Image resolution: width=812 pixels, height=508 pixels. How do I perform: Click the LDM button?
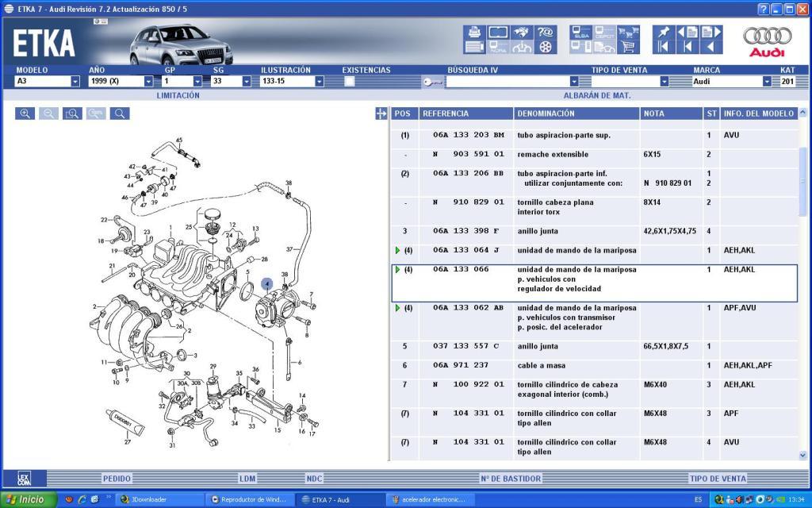[x=247, y=479]
